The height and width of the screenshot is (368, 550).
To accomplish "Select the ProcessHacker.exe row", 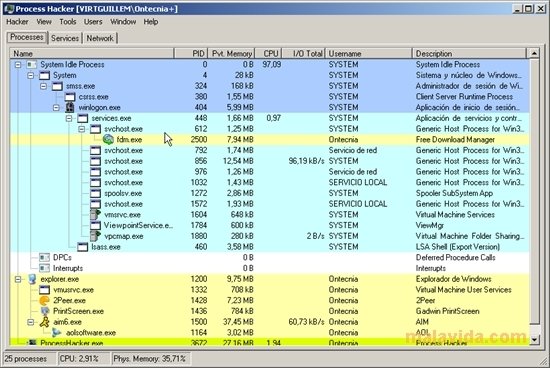I will (x=269, y=342).
